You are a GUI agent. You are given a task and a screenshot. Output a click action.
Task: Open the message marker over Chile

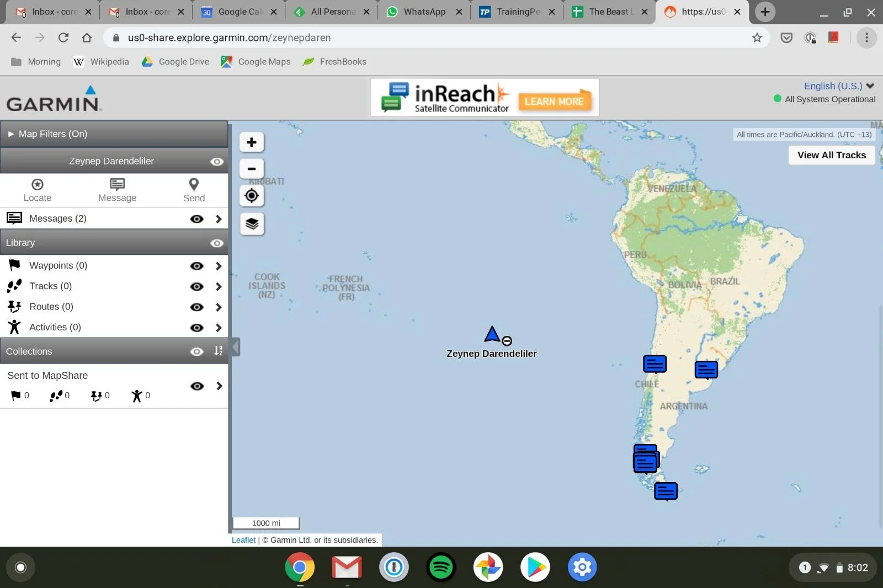[x=655, y=365]
